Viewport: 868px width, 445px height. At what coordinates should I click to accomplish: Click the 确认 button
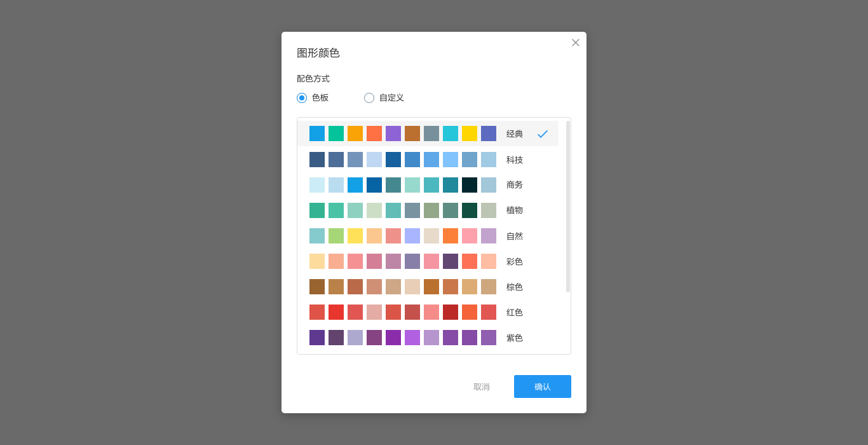[543, 387]
